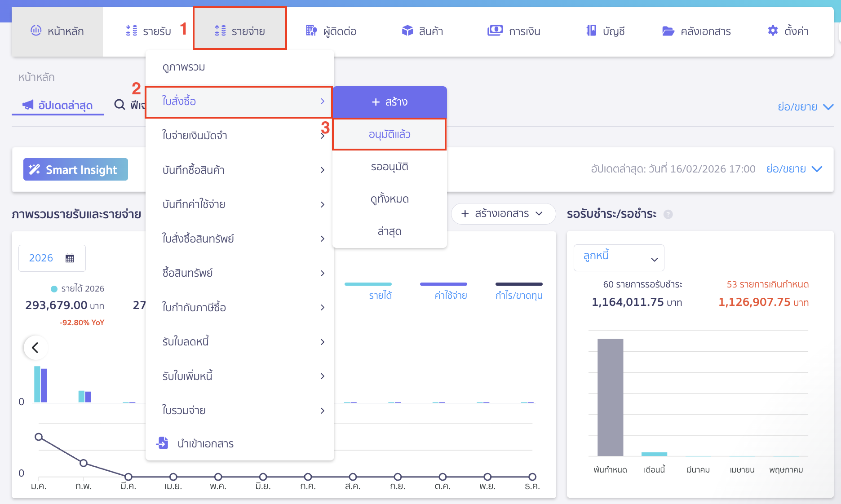841x504 pixels.
Task: Open the ลูกหนี้ dropdown
Action: point(619,258)
